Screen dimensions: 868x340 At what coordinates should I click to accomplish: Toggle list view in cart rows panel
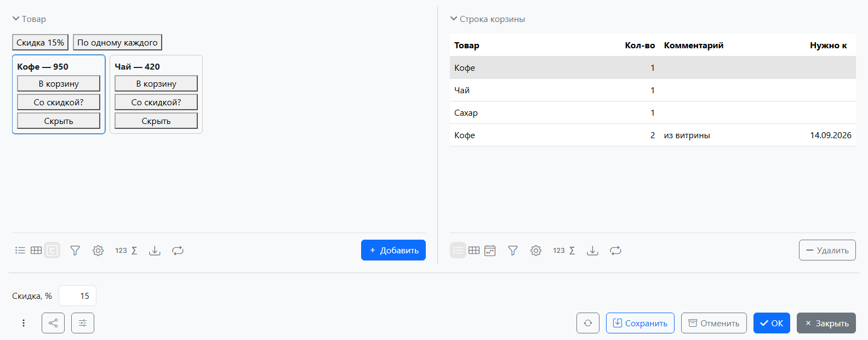click(x=458, y=251)
